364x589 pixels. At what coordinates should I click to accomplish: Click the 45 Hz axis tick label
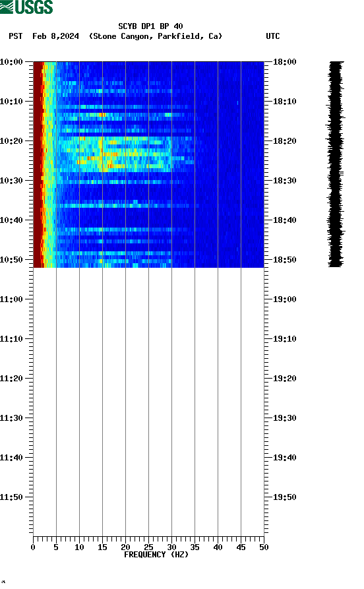[241, 547]
